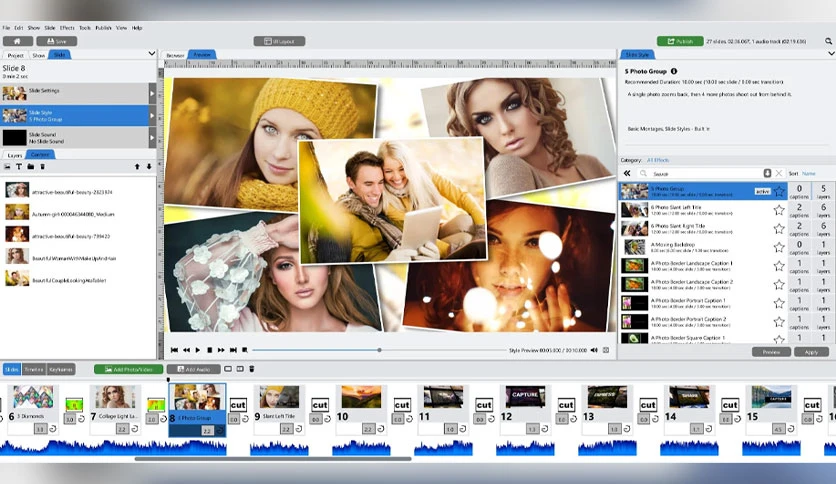Click the transition icon between slides 7 and 8

click(x=156, y=405)
